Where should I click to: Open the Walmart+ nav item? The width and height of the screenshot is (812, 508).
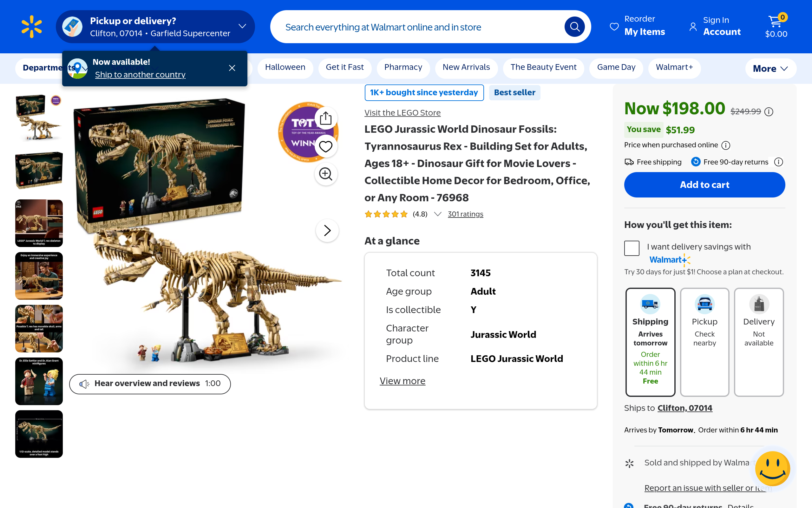pyautogui.click(x=674, y=68)
